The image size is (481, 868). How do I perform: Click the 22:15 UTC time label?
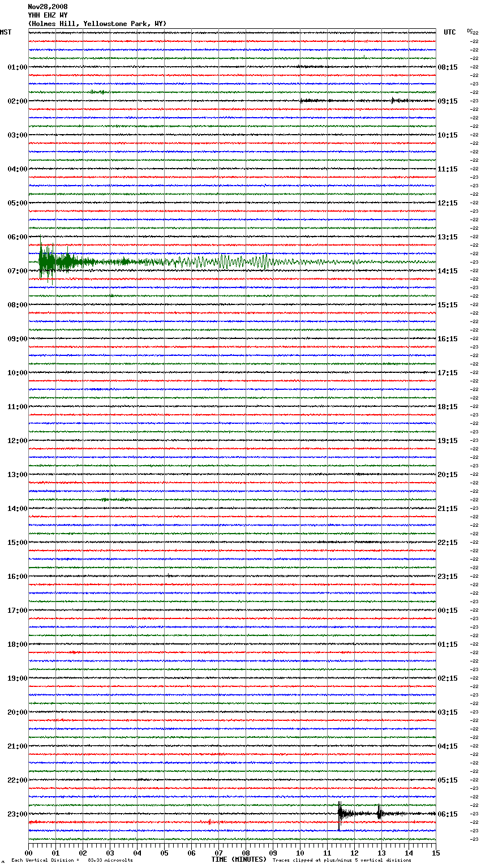click(448, 543)
